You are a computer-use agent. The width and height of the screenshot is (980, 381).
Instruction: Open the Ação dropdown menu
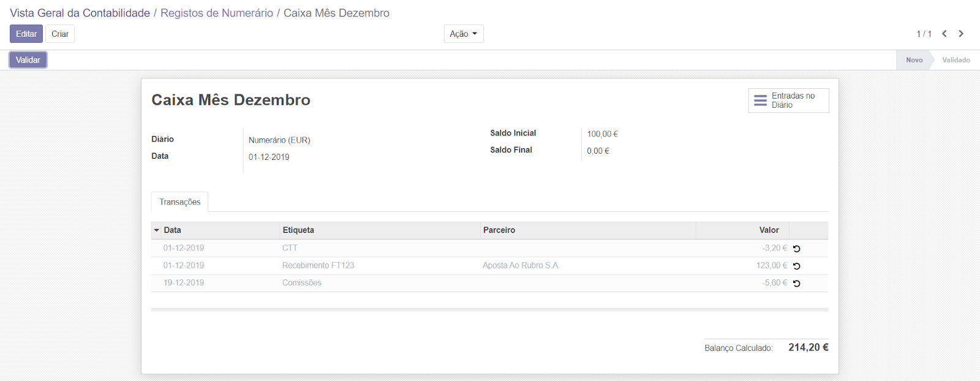463,34
